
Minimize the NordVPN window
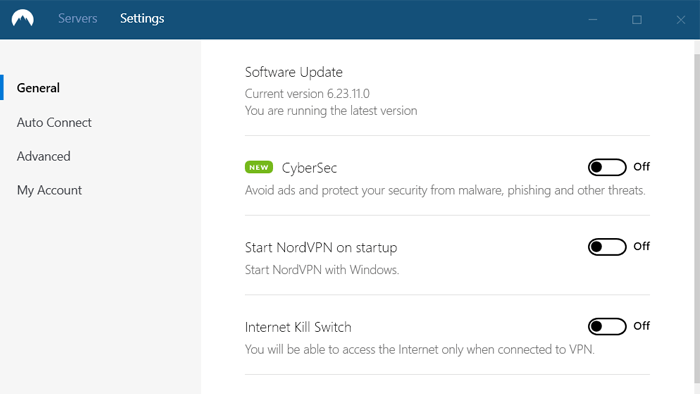click(x=593, y=20)
